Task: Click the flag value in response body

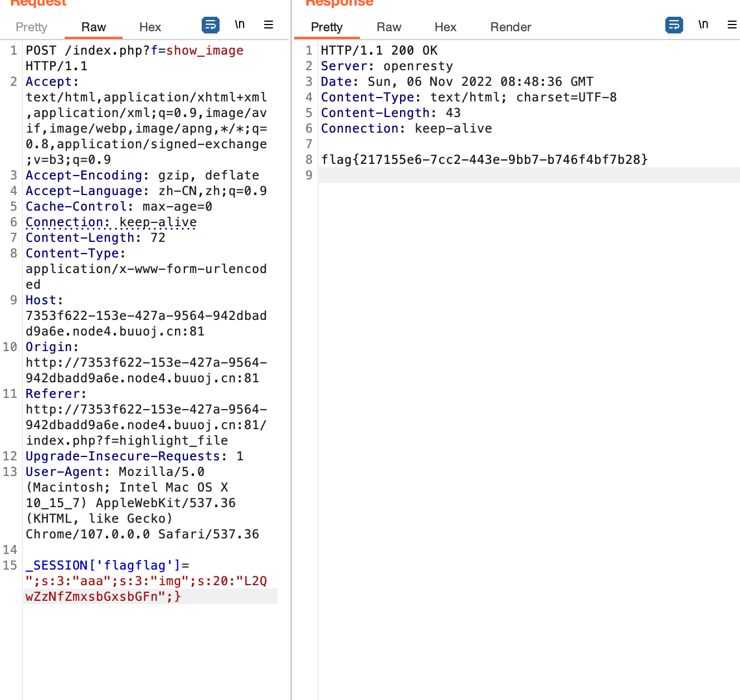Action: 484,159
